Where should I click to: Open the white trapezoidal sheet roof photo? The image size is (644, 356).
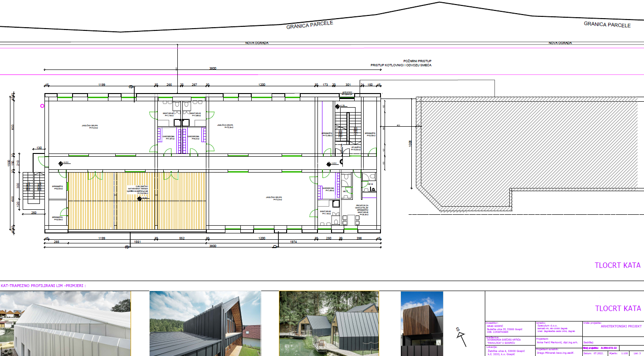click(x=65, y=324)
